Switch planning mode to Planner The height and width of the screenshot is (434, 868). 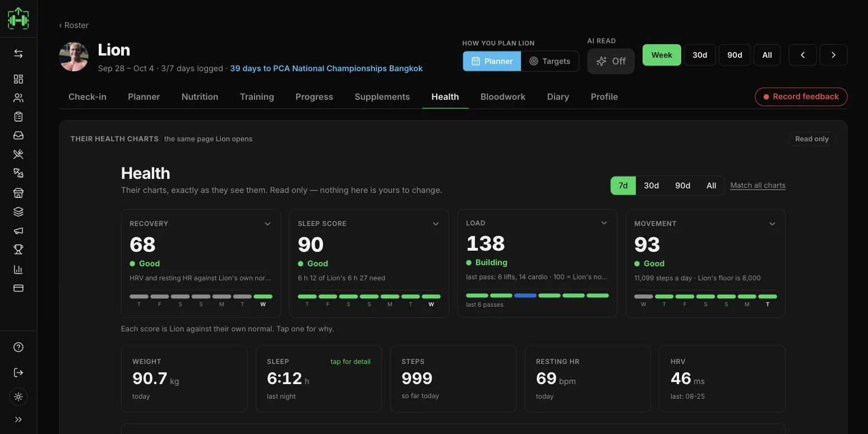[492, 61]
